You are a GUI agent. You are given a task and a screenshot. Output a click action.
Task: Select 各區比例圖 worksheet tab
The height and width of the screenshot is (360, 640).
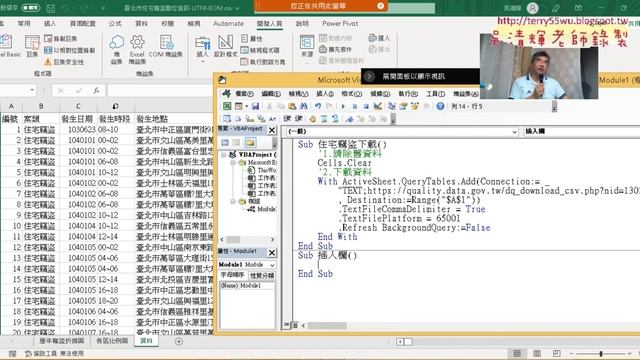pyautogui.click(x=112, y=340)
